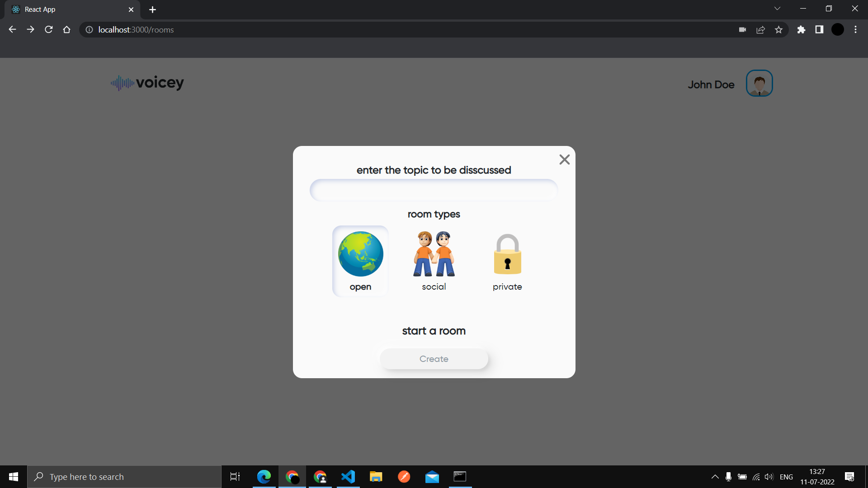Click the share page icon
This screenshot has width=868, height=488.
pos(760,30)
